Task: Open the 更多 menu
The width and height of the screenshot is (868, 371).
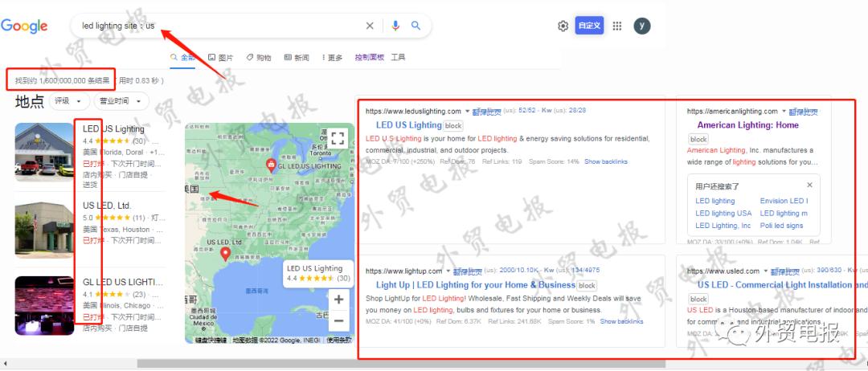Action: click(332, 58)
